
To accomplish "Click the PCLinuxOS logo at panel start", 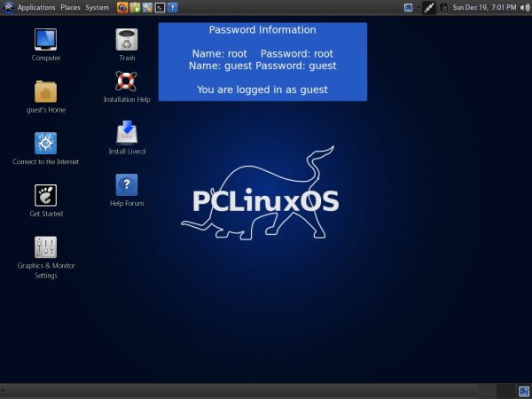I will [8, 7].
